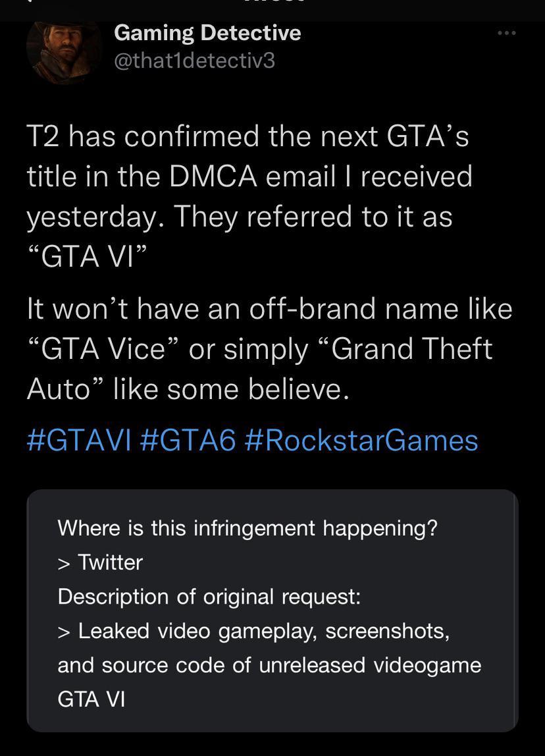Tap the partially visible Tweet header title
Screen dimensions: 545x756
(274, 1)
